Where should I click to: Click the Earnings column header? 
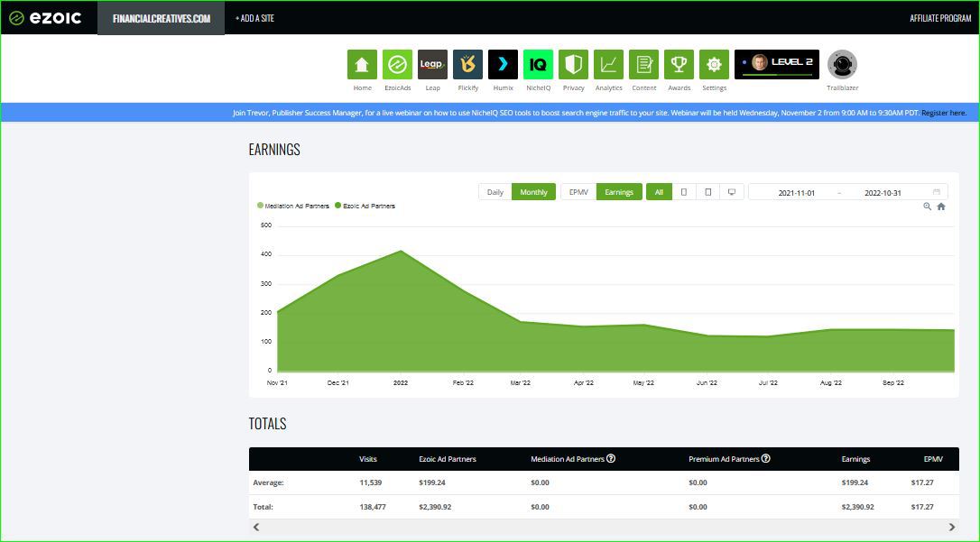coord(855,459)
